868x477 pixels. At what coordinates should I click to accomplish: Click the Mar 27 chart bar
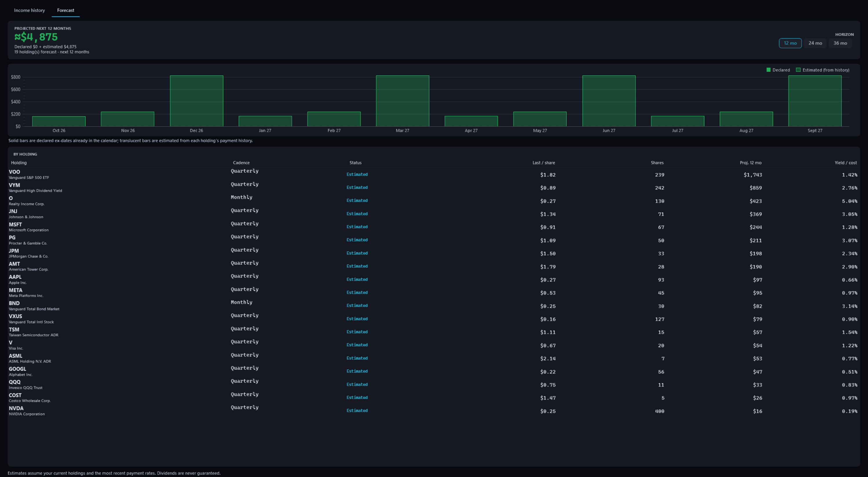[402, 101]
